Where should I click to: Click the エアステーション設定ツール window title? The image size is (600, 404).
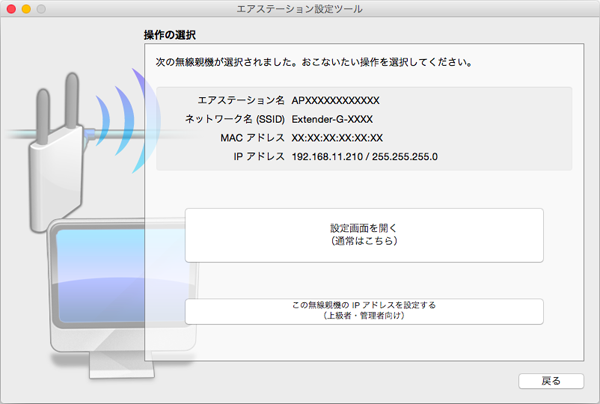tap(299, 9)
